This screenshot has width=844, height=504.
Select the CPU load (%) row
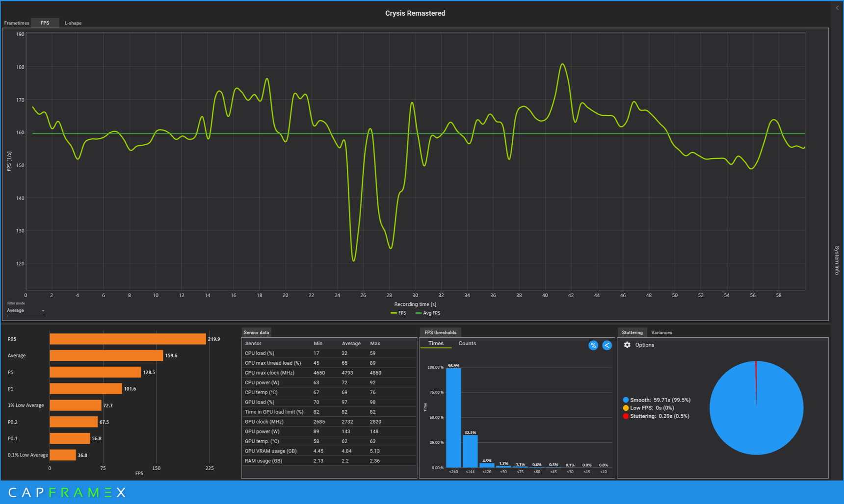329,353
